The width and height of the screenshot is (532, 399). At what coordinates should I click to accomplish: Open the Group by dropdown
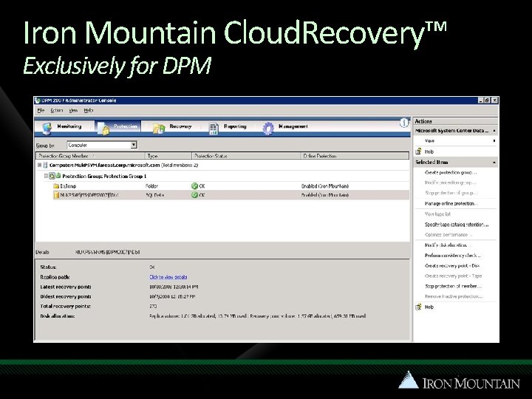[x=134, y=145]
